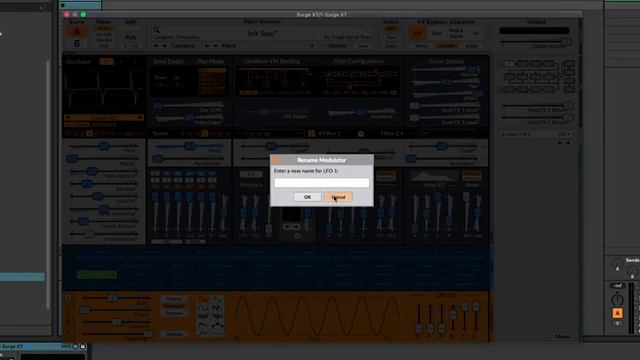Viewport: 640px width, 360px height.
Task: Save the current patch
Action: 363,46
